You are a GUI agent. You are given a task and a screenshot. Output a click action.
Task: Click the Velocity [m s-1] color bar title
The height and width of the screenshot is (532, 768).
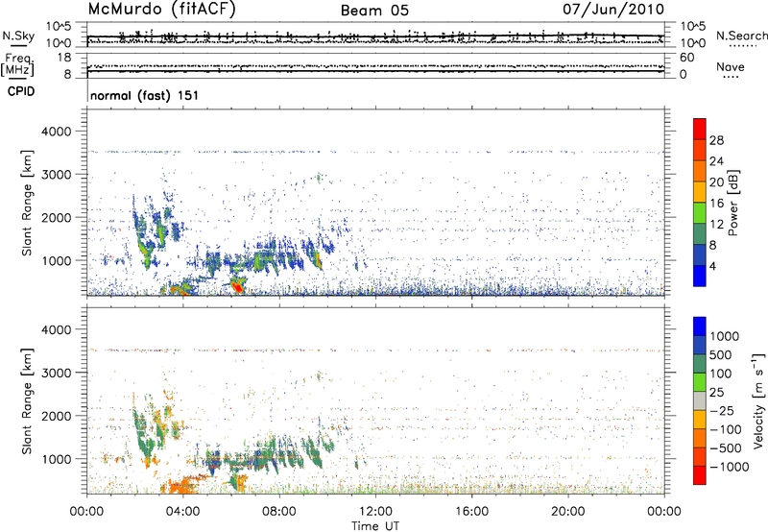pyautogui.click(x=758, y=400)
